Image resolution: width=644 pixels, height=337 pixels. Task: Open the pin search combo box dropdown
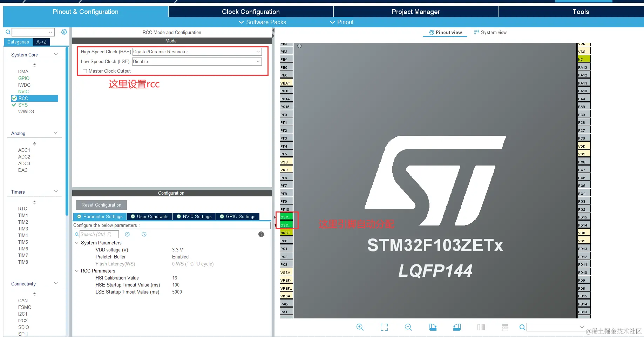582,327
